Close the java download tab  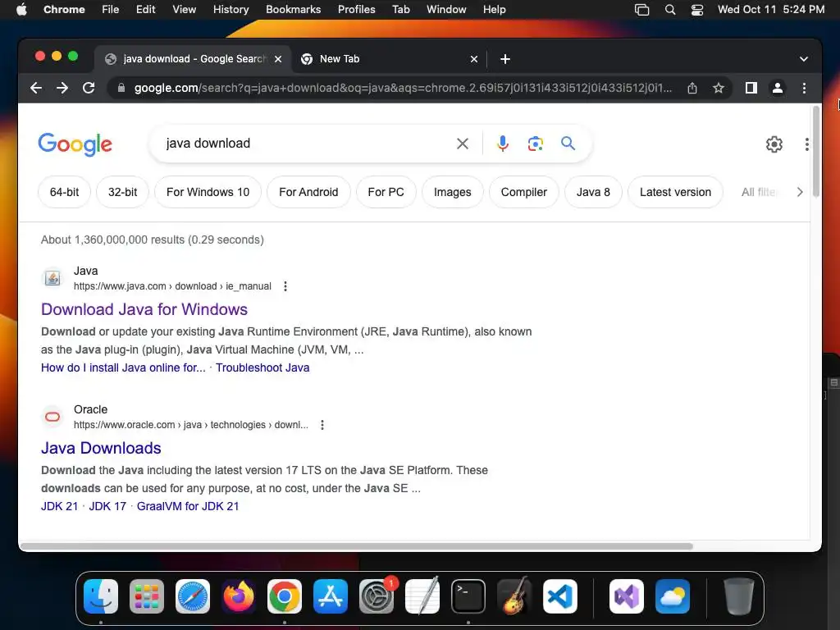coord(278,59)
